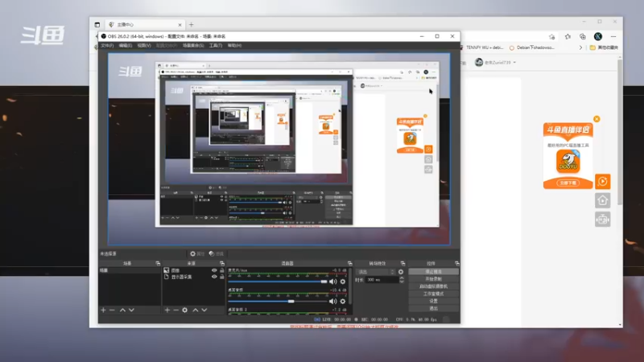This screenshot has width=644, height=362.
Task: Remove selected scene with minus icon
Action: (112, 310)
